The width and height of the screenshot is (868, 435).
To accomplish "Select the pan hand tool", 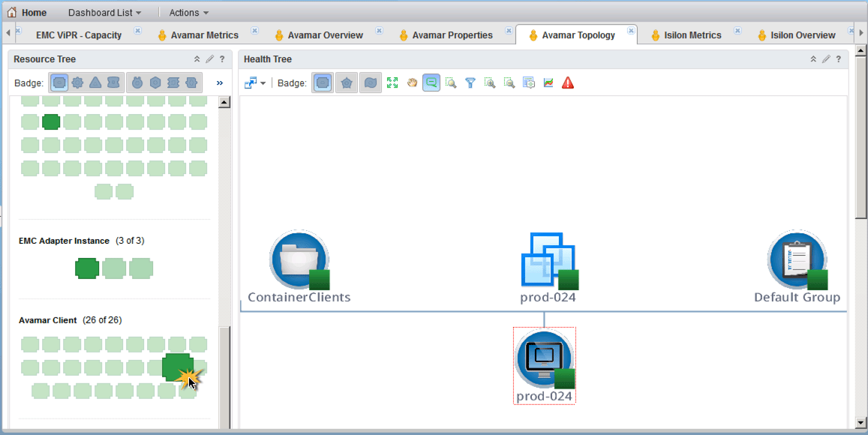I will [412, 83].
